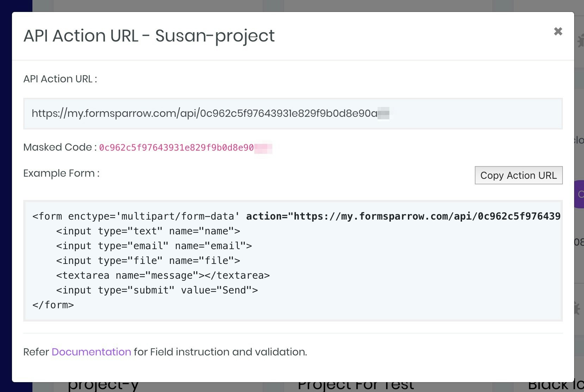This screenshot has width=584, height=392.
Task: Click the text input line in example code
Action: point(148,231)
